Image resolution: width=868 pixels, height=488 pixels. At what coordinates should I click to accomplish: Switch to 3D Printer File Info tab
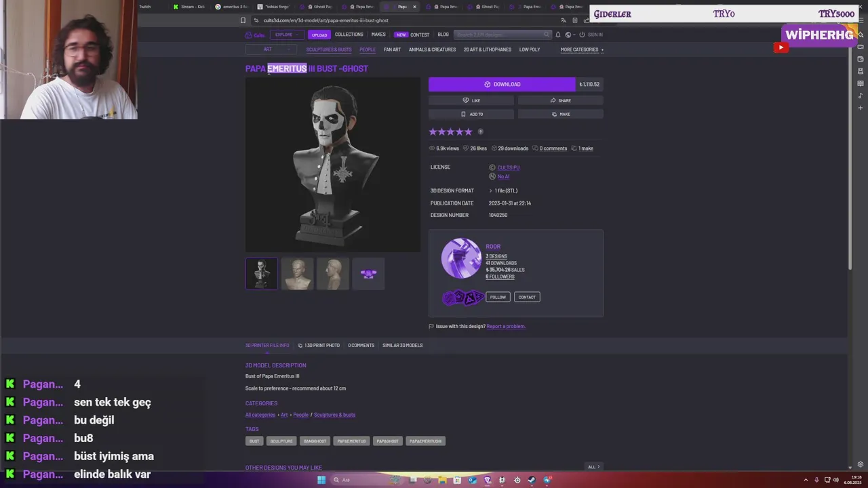click(267, 345)
